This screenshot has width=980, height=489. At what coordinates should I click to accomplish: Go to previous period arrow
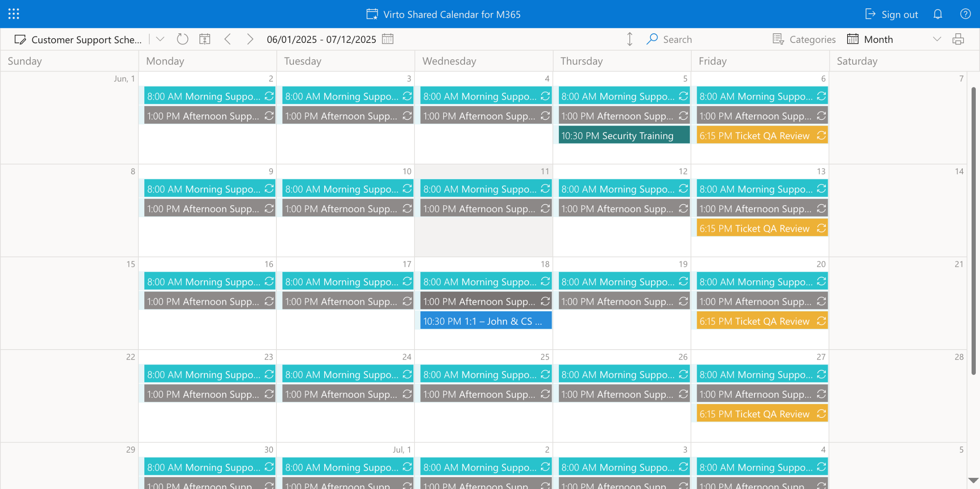[x=228, y=39]
